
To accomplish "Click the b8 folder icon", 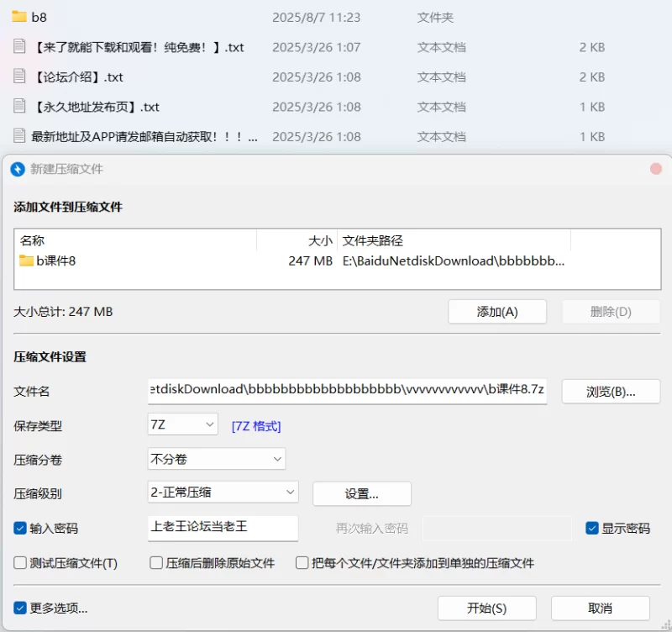I will pos(18,17).
